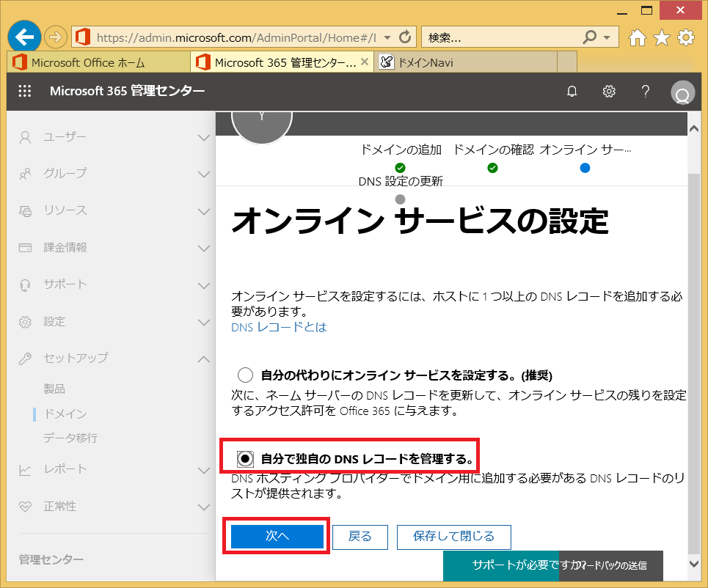Viewport: 708px width, 588px height.
Task: Go back with the browser back arrow
Action: click(24, 37)
